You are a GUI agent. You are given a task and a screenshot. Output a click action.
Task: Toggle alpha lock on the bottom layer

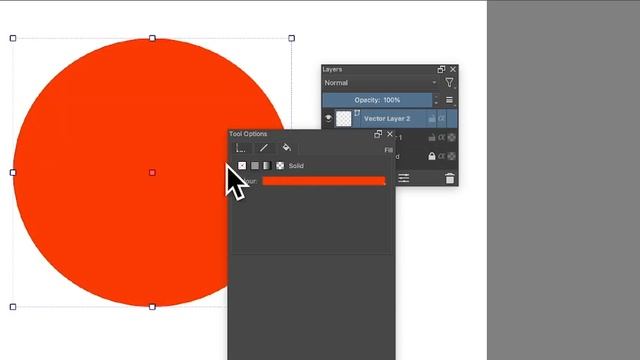coord(442,156)
